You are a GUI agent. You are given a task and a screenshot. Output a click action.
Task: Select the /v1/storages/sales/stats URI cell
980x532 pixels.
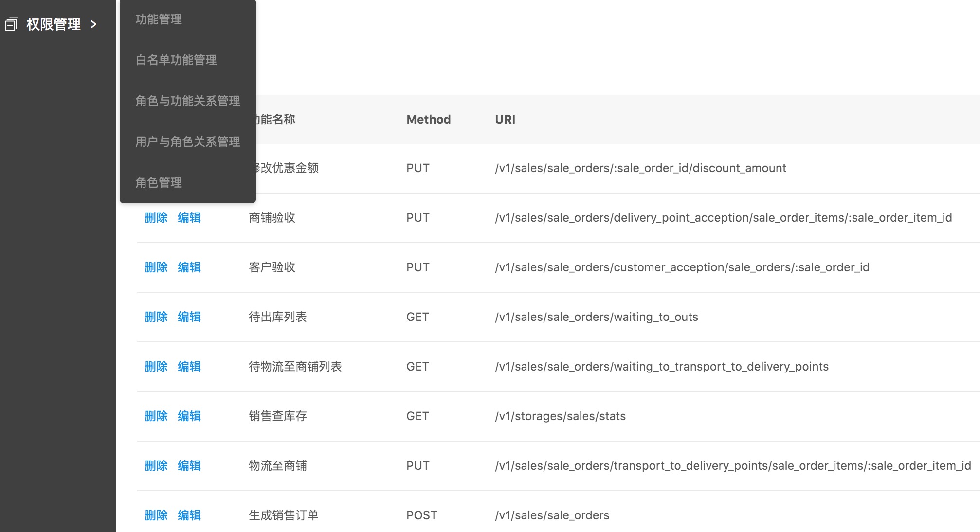coord(560,416)
